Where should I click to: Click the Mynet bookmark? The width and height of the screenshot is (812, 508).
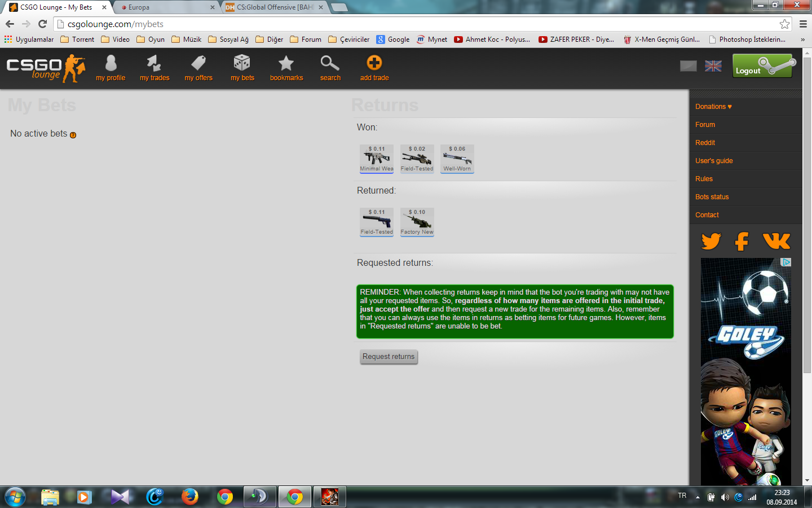pyautogui.click(x=432, y=40)
